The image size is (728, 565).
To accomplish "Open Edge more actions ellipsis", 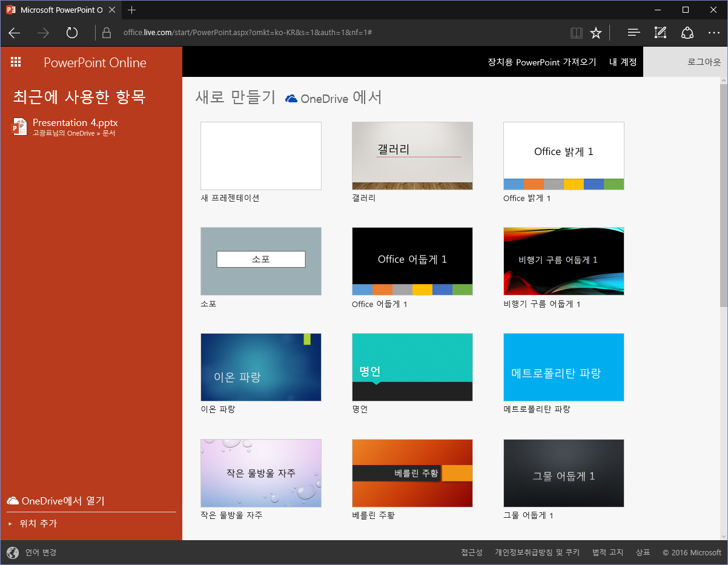I will [x=714, y=33].
